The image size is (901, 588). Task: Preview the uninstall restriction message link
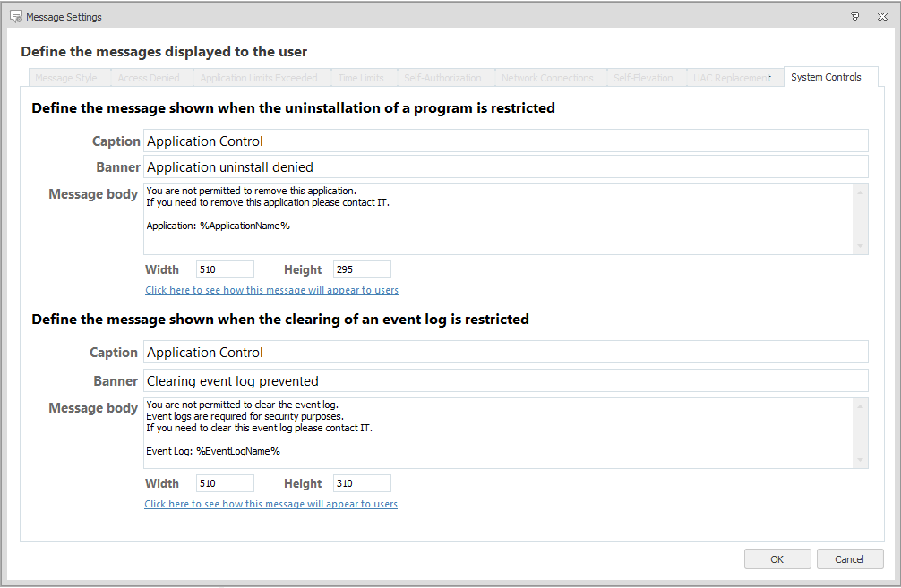(271, 290)
